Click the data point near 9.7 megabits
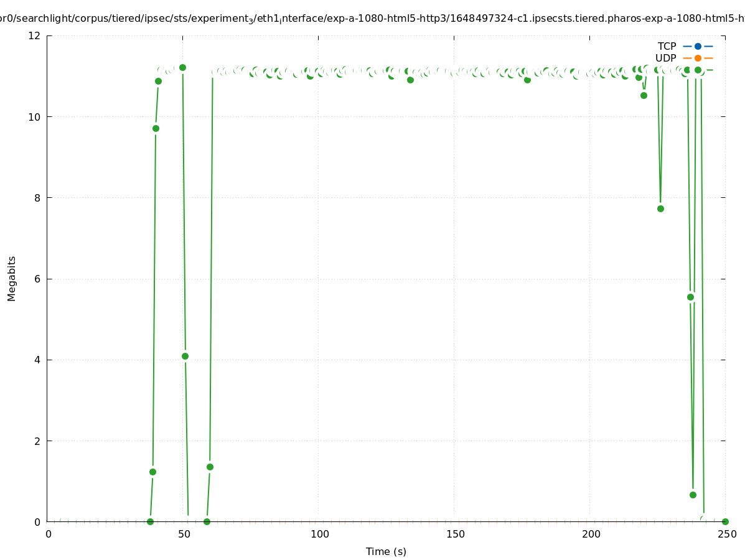The width and height of the screenshot is (745, 560). (x=156, y=128)
